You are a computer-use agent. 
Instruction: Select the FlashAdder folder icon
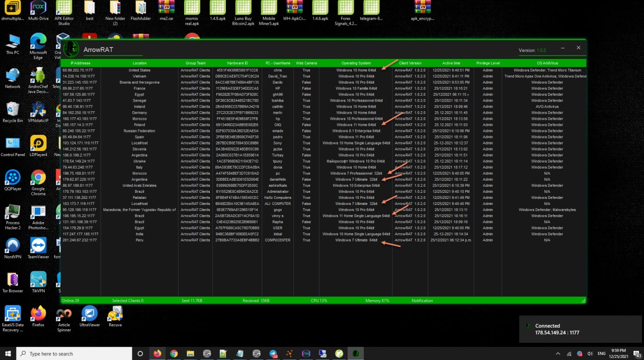[x=141, y=10]
